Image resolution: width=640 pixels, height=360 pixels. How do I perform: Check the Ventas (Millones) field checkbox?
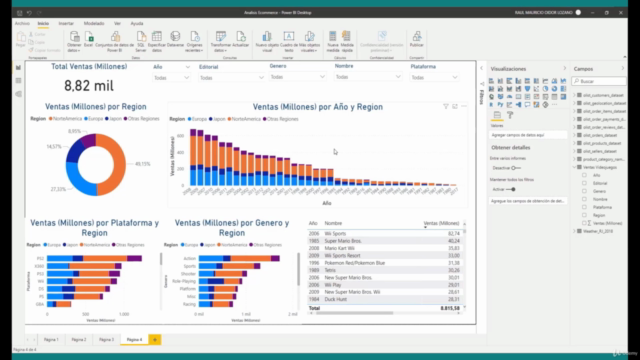coord(584,223)
